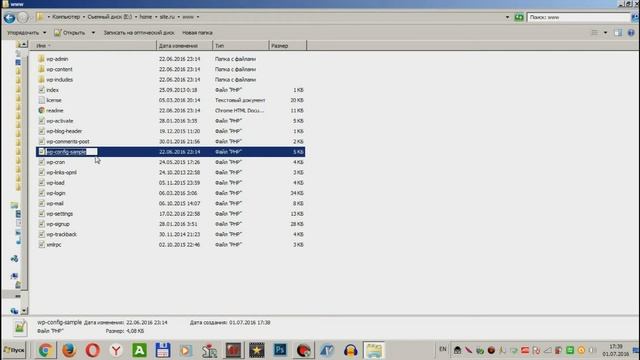Select the wp-settings file
This screenshot has height=360, width=640.
click(x=170, y=213)
